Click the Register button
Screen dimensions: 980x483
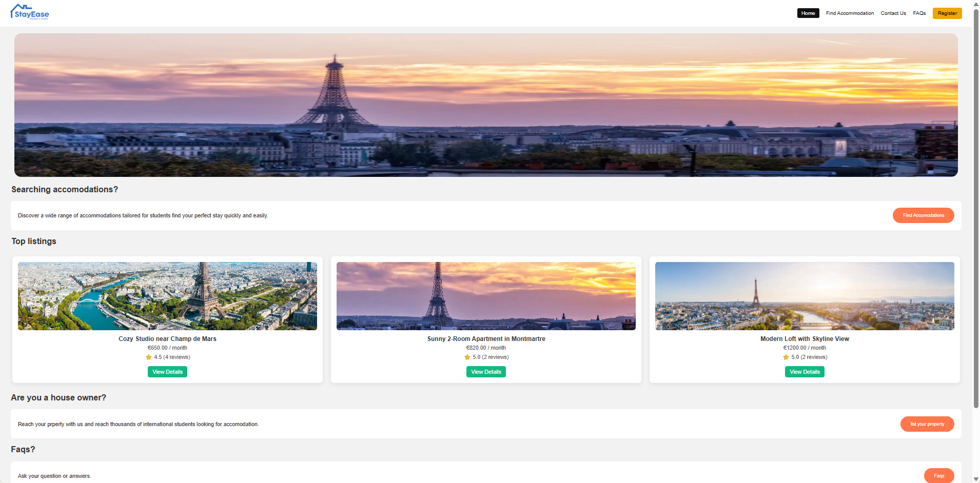(947, 13)
